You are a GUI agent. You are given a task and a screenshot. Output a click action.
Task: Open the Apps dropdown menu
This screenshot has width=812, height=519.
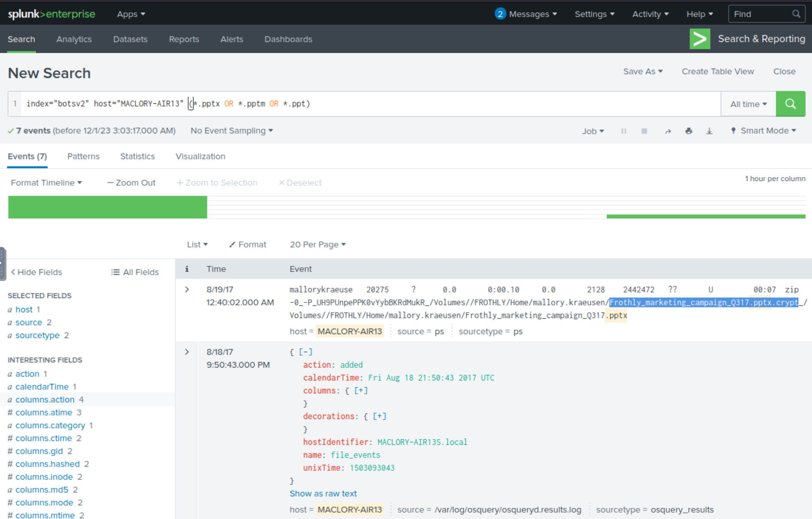click(131, 14)
